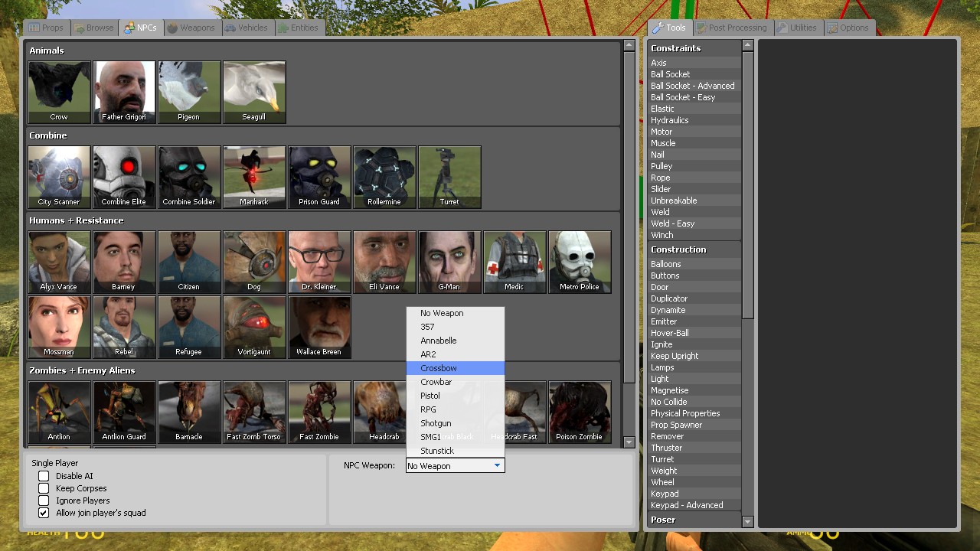
Task: Choose Crossbow from the weapon dropdown list
Action: click(x=439, y=368)
